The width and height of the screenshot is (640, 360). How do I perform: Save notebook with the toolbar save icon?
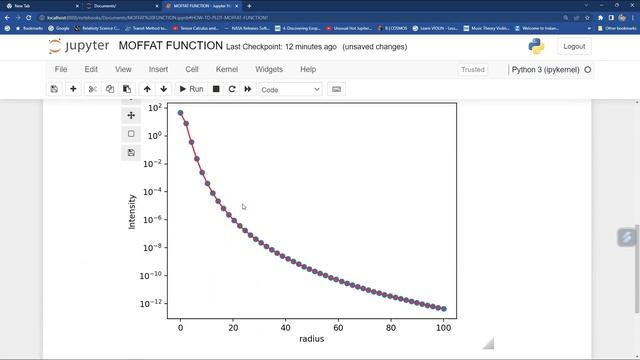(x=54, y=89)
